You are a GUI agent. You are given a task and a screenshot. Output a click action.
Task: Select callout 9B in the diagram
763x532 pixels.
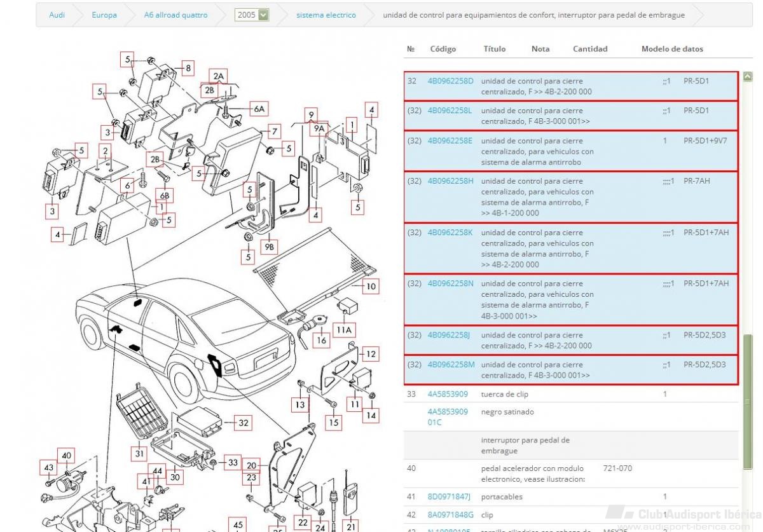coord(269,246)
